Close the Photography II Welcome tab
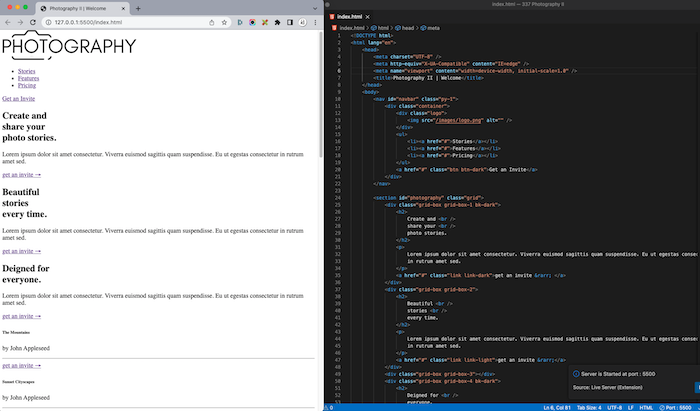The height and width of the screenshot is (411, 700). pos(124,8)
